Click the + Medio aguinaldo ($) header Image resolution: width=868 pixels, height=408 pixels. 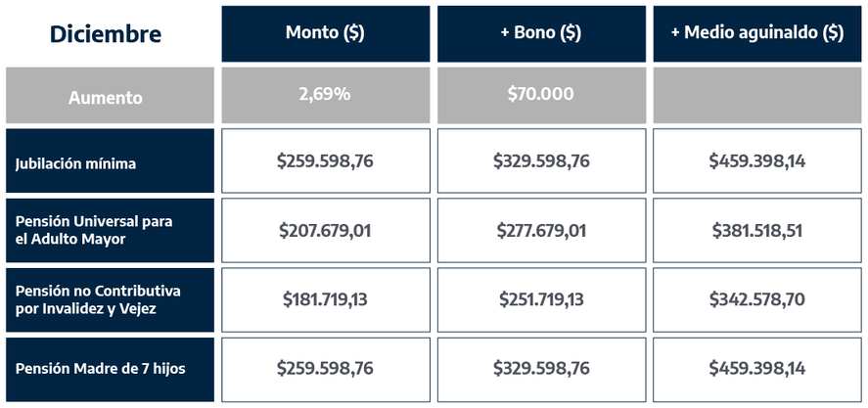pos(756,33)
